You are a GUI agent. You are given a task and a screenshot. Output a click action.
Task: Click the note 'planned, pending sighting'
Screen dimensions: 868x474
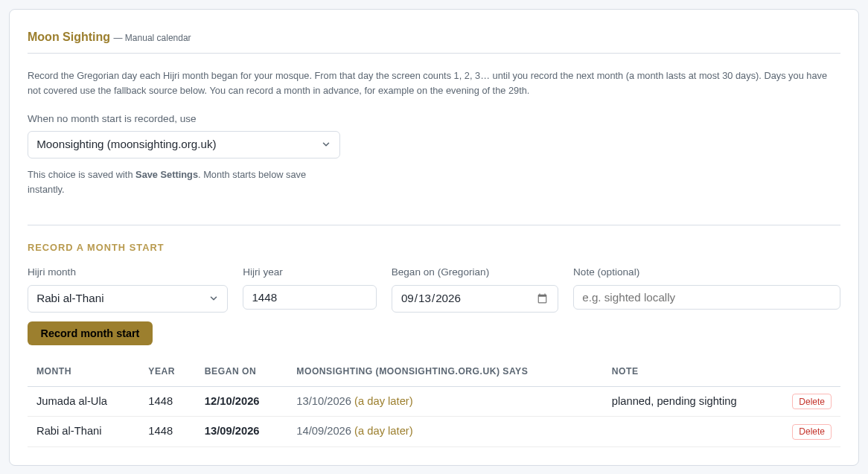(674, 402)
